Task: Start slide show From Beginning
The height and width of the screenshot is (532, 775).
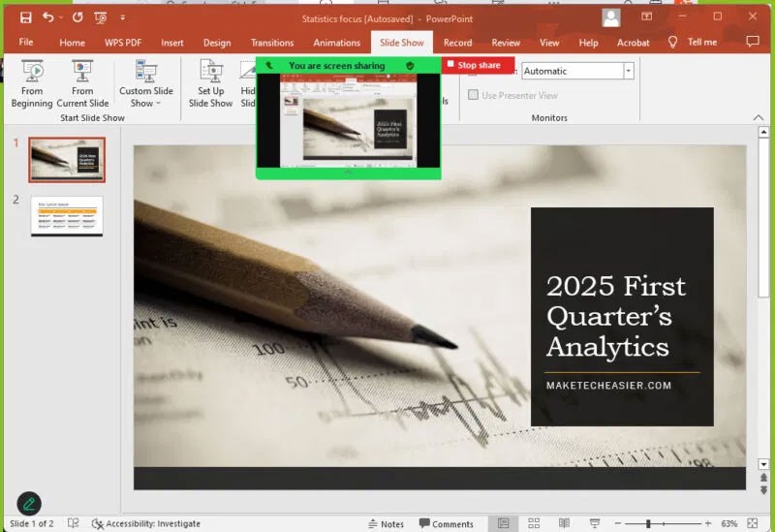Action: (32, 83)
